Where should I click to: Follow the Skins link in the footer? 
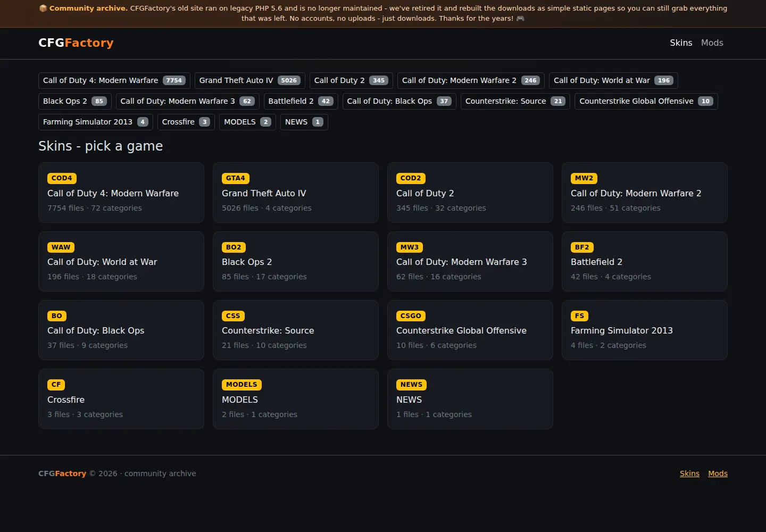[x=689, y=473]
